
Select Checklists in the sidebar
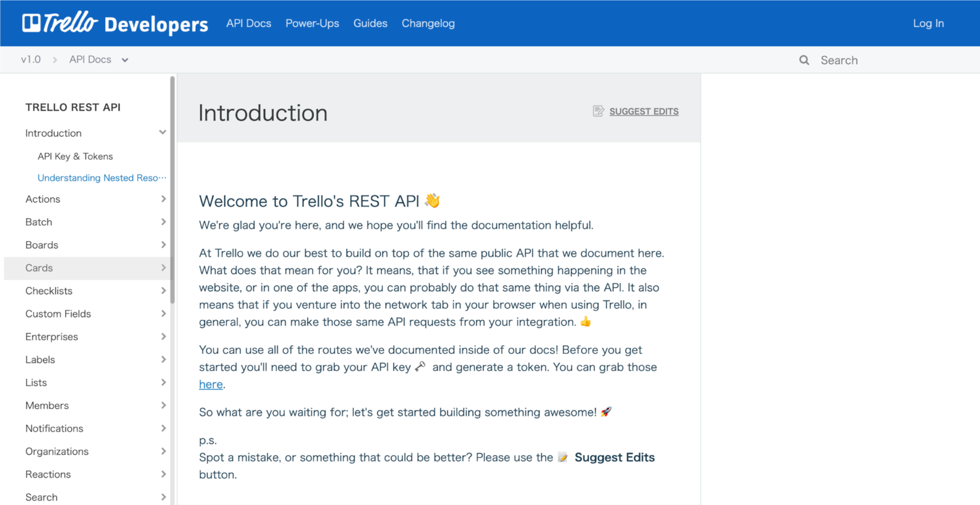coord(49,291)
